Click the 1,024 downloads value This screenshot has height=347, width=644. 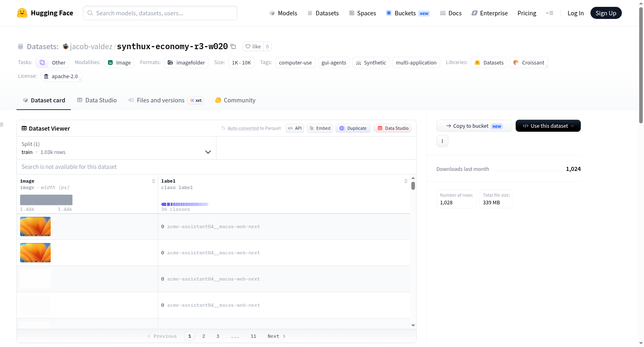[573, 169]
